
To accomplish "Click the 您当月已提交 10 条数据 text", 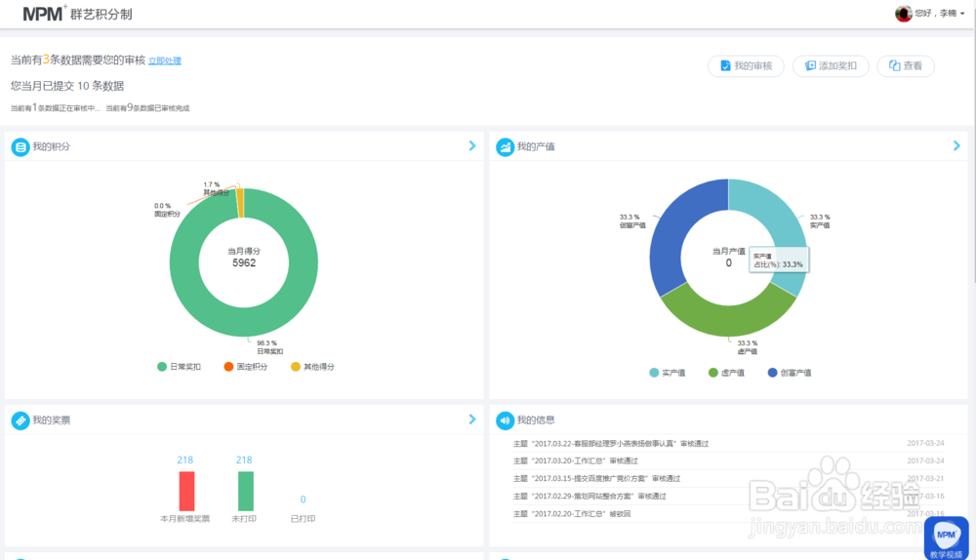I will 67,86.
